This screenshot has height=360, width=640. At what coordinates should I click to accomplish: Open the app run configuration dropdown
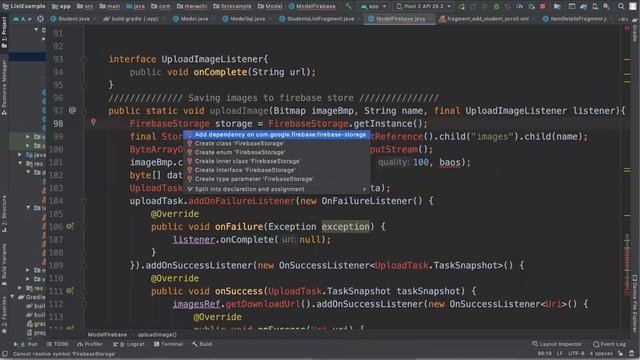pyautogui.click(x=373, y=7)
